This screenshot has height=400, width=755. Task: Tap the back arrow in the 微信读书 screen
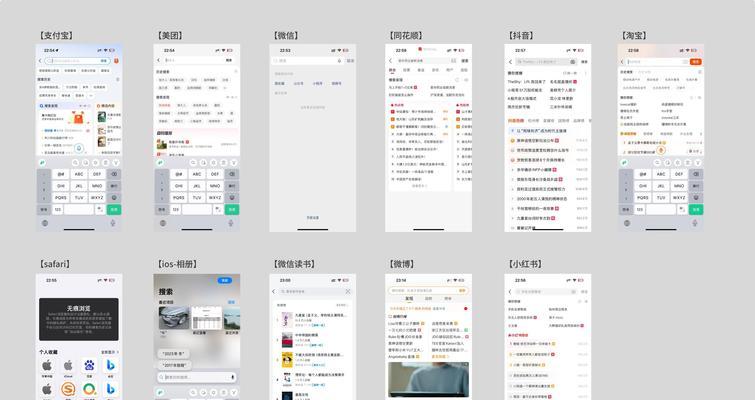coord(273,292)
